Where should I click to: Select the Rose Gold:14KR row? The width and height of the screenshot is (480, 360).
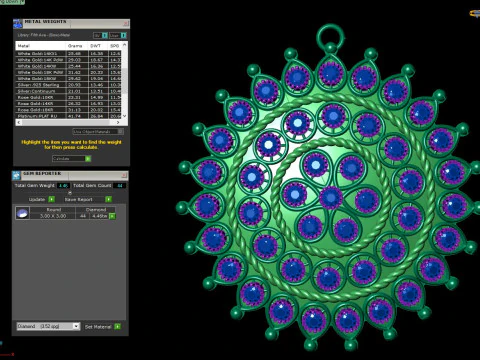[x=68, y=103]
